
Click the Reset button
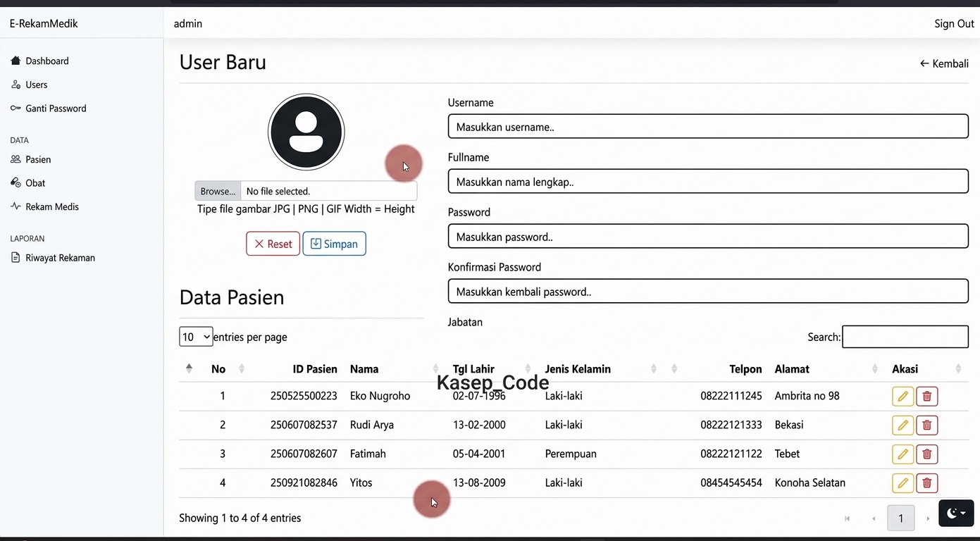273,244
